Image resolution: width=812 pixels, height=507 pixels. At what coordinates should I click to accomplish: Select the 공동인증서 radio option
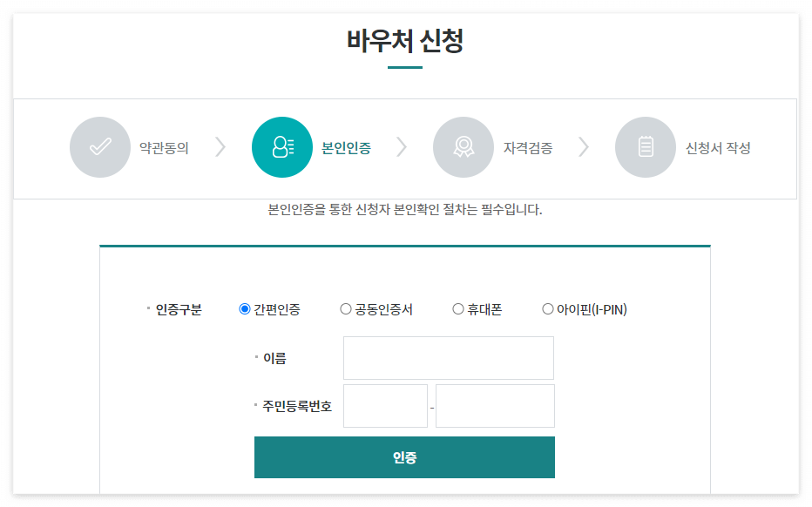point(345,309)
